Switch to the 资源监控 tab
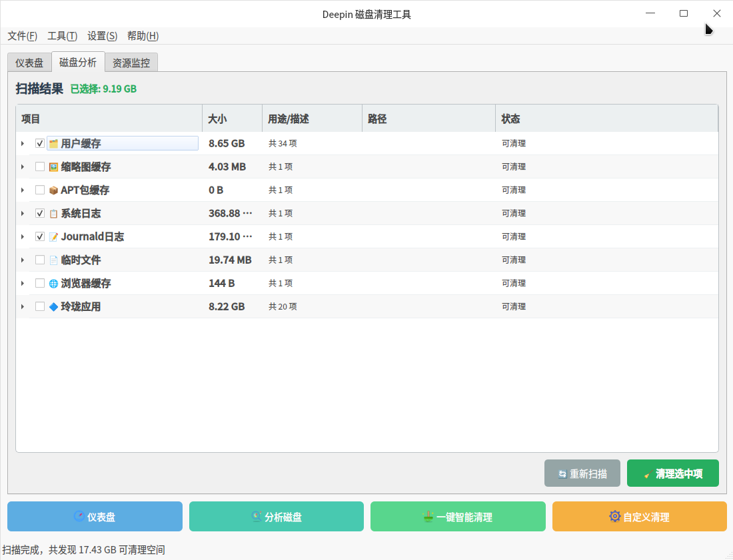 pos(131,63)
